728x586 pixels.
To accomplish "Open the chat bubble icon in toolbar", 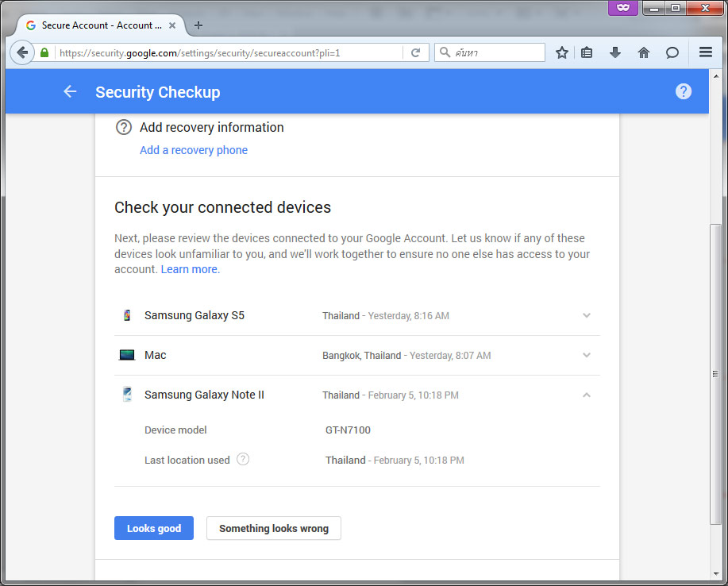I will [x=672, y=52].
